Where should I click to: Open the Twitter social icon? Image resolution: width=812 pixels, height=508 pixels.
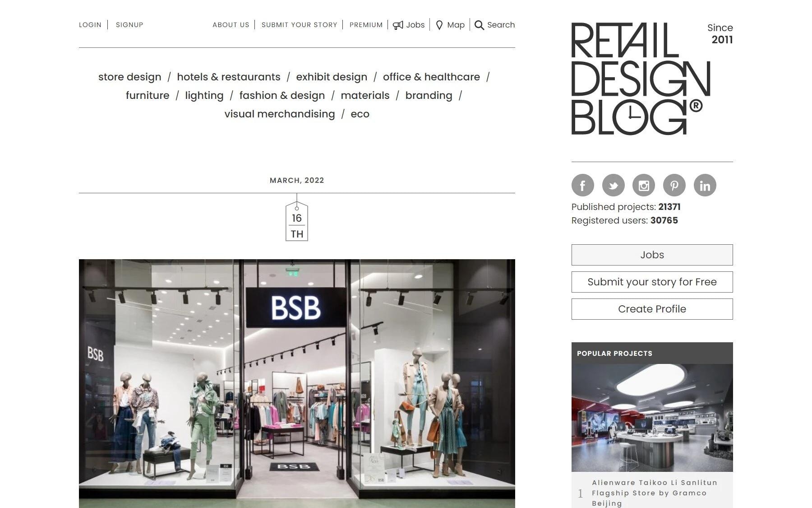613,185
